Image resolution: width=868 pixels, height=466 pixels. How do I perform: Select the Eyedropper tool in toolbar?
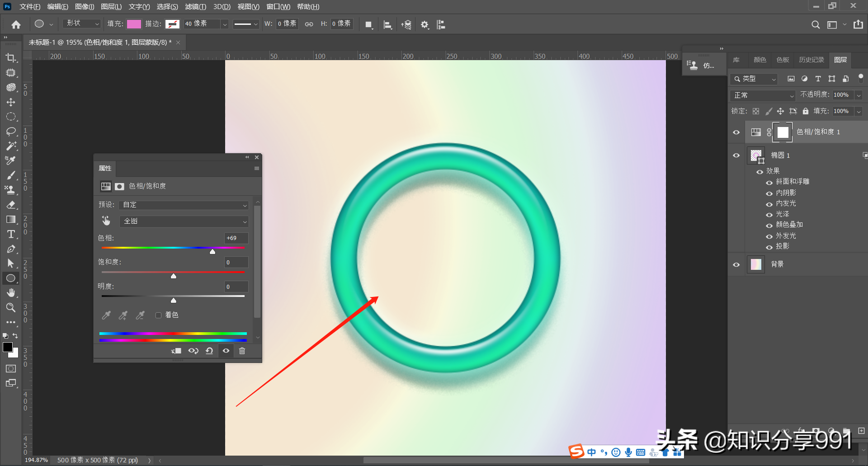click(x=10, y=160)
